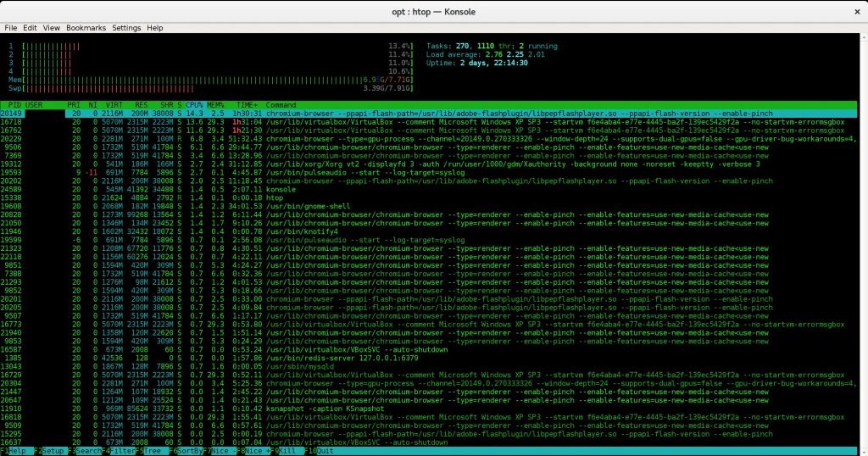This screenshot has width=868, height=456.
Task: Click F9 Kill in footer bar
Action: click(287, 451)
